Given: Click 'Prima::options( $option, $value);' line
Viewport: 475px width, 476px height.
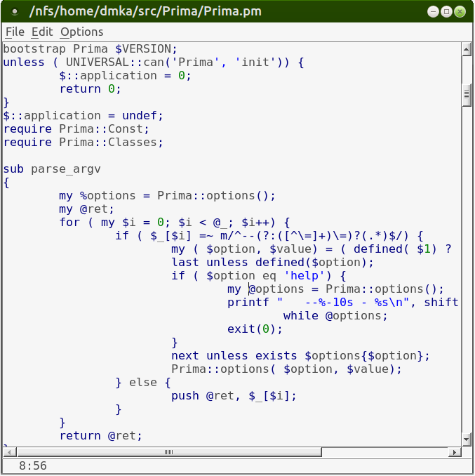Looking at the screenshot, I should [x=286, y=369].
